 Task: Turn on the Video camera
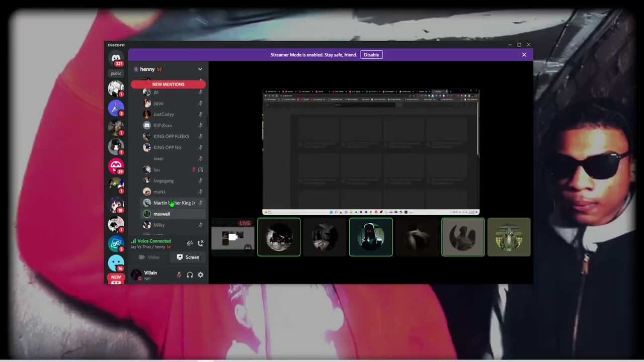[149, 257]
